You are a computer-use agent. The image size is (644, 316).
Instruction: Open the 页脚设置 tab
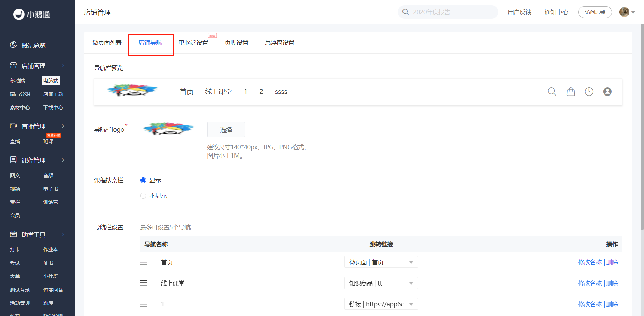[x=236, y=43]
